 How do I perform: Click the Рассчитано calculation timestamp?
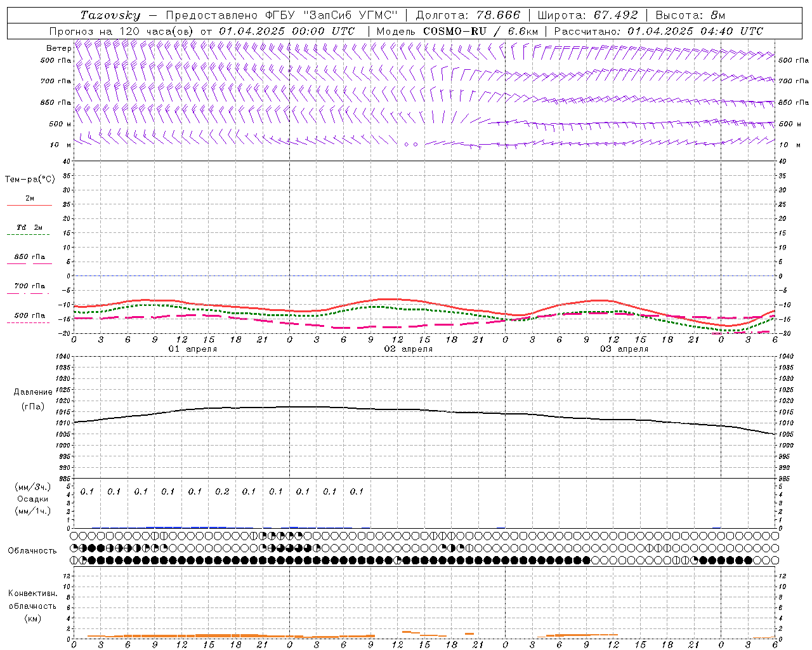tap(658, 31)
